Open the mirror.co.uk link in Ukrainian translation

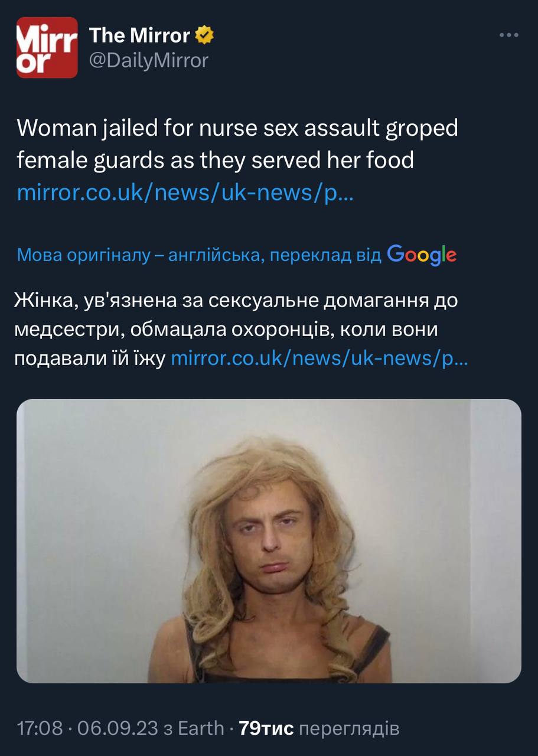(x=319, y=359)
